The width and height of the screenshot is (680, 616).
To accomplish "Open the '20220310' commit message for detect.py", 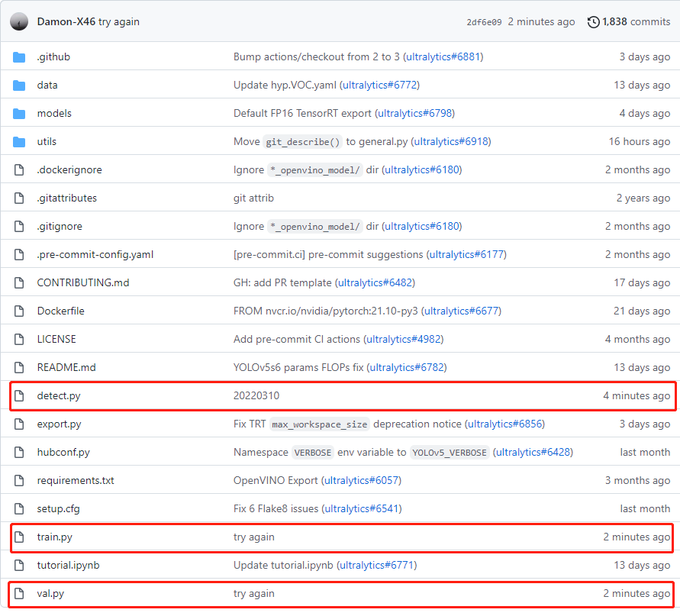I will [x=256, y=395].
